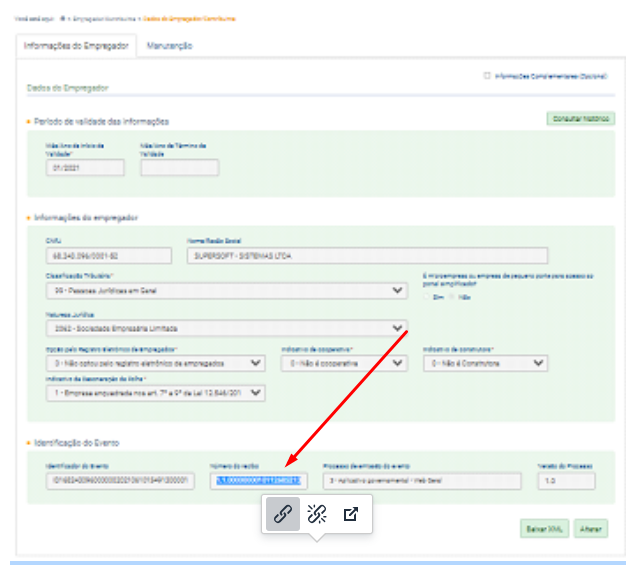Click the insert link chain icon
This screenshot has height=572, width=643.
(x=283, y=514)
